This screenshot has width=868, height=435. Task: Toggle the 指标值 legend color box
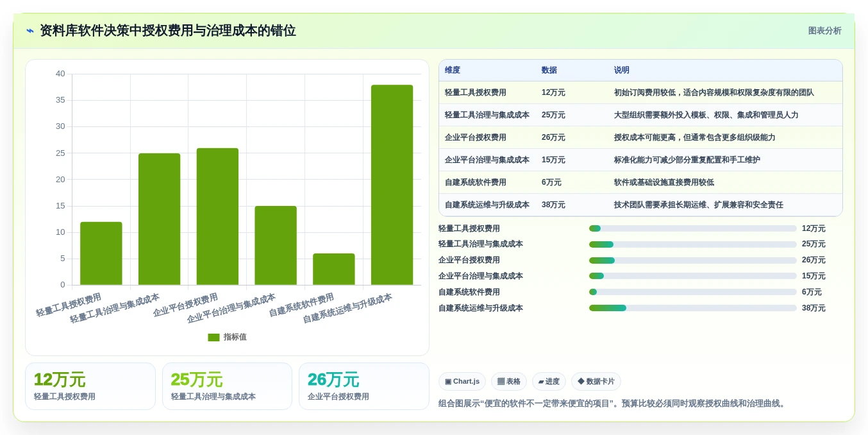pos(213,337)
